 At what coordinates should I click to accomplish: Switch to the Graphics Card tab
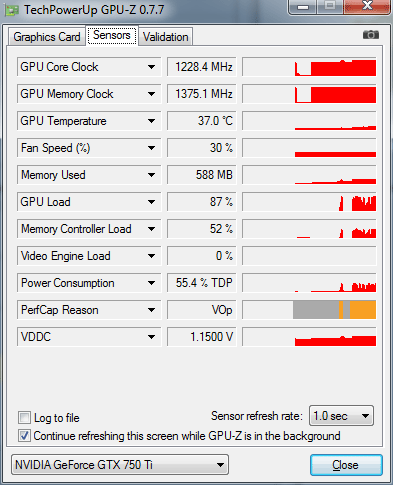[x=47, y=37]
